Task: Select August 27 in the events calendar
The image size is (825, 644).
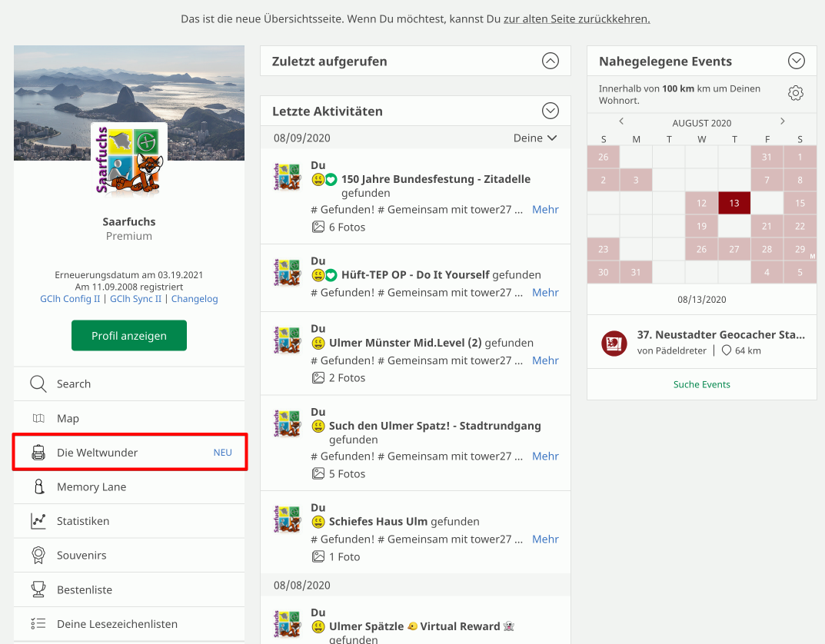Action: (734, 249)
